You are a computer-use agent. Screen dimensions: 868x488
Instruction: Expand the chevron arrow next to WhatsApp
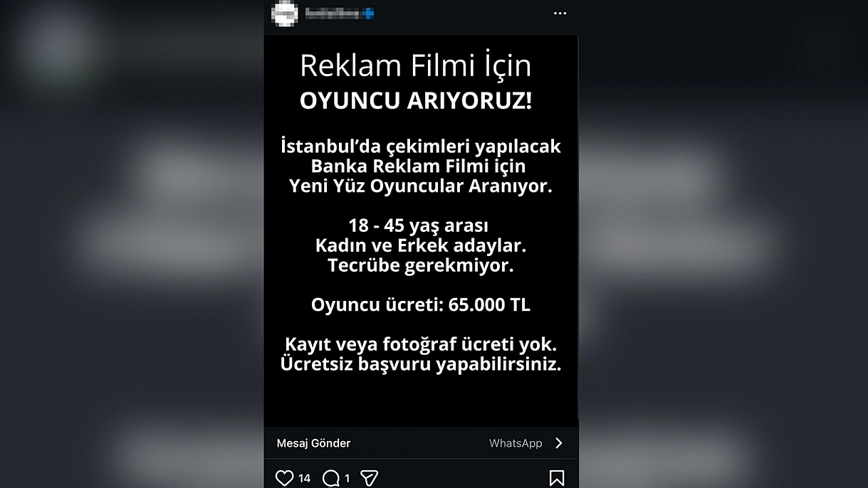559,443
